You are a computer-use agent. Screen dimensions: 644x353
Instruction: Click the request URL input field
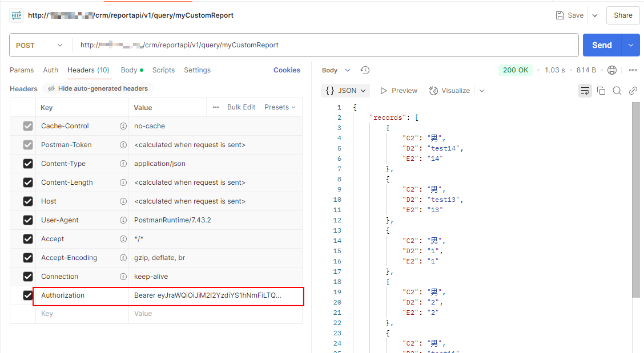click(325, 45)
